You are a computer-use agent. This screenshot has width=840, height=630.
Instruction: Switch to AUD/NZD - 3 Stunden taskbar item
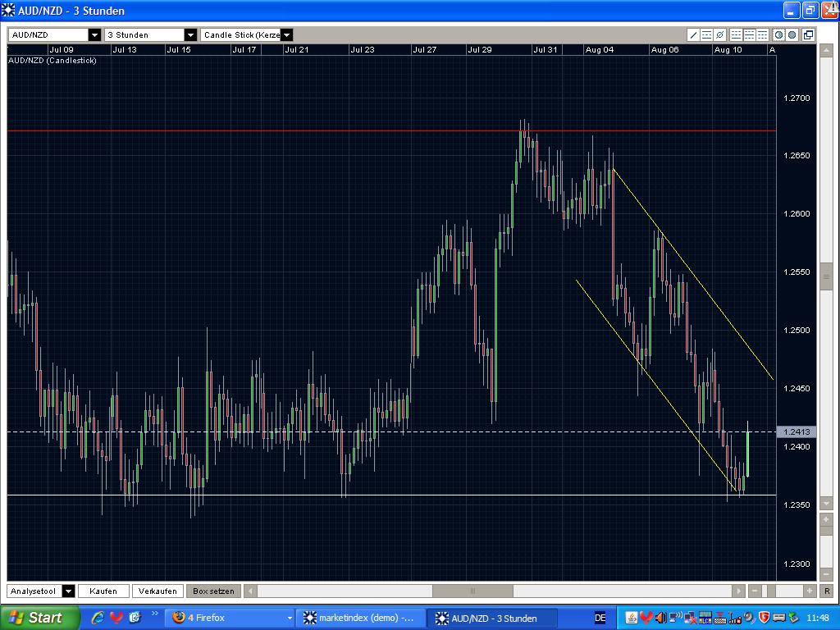click(492, 618)
